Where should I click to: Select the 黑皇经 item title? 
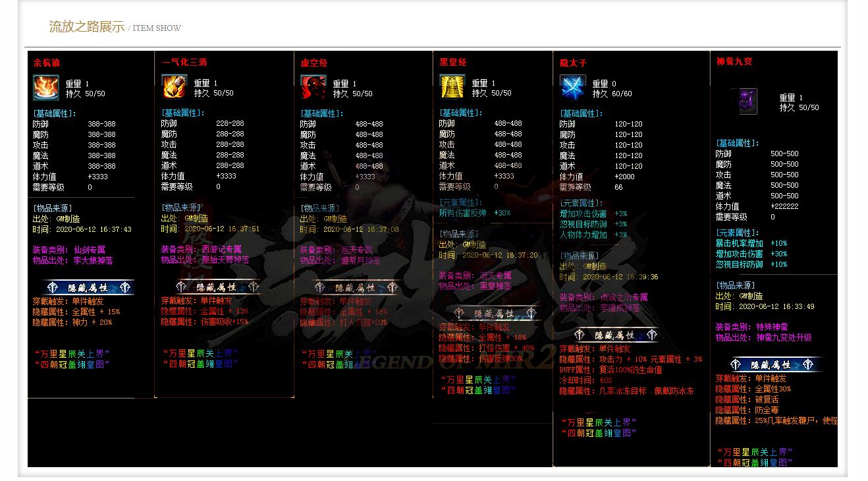pyautogui.click(x=452, y=63)
